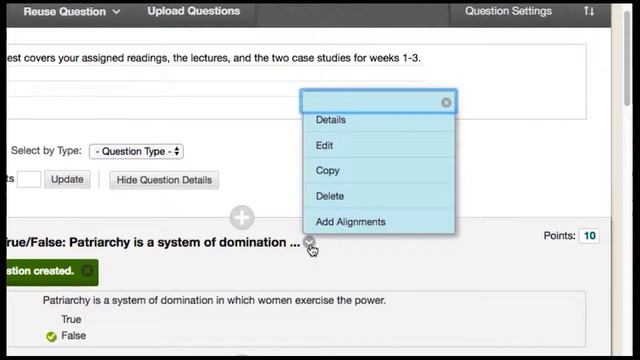This screenshot has height=360, width=640.
Task: Open the chevron menu next to the Patriarchy question
Action: pos(309,242)
